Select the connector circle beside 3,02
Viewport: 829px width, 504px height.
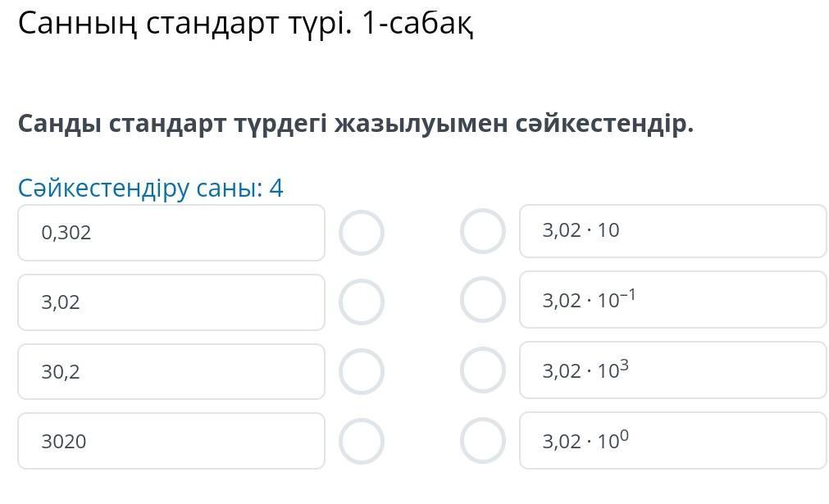[x=361, y=302]
